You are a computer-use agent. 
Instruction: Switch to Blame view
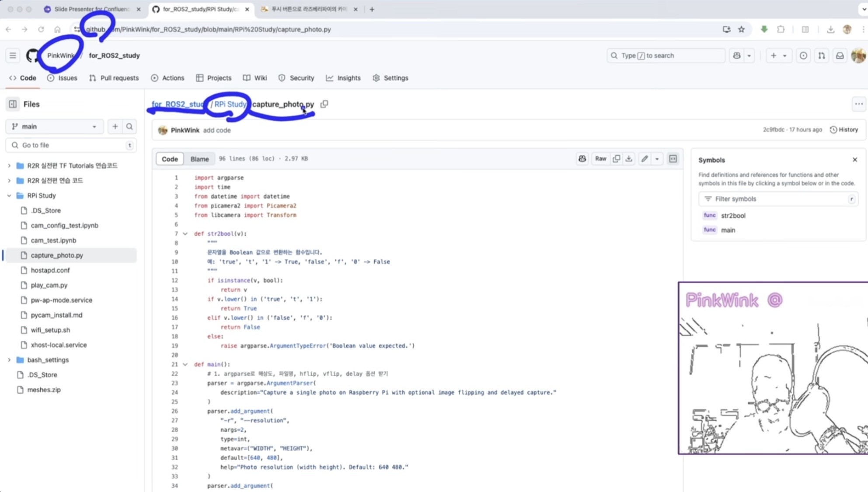pos(199,159)
